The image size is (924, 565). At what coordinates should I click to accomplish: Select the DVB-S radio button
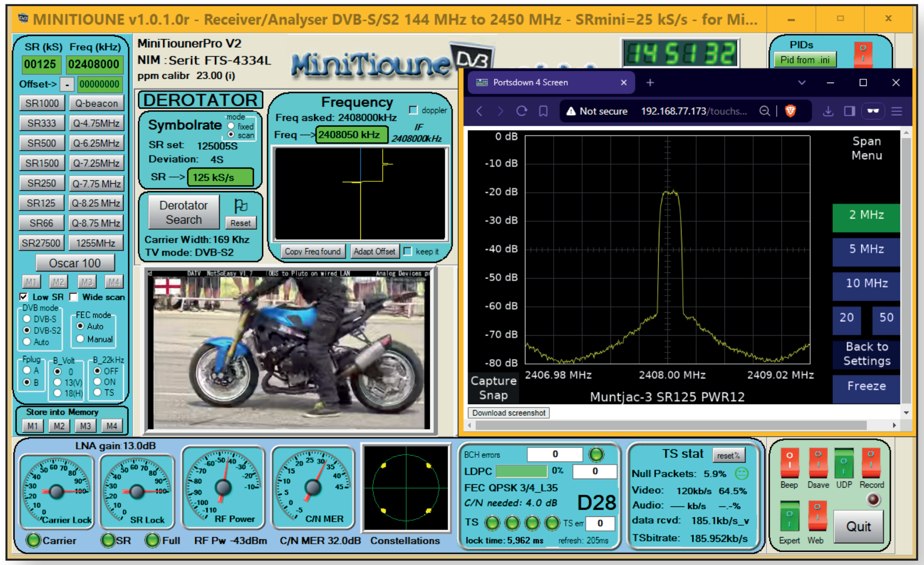click(27, 319)
